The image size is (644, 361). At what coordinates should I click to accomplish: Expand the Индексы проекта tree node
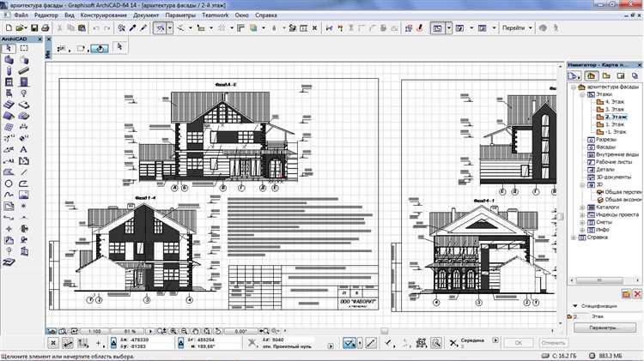582,215
